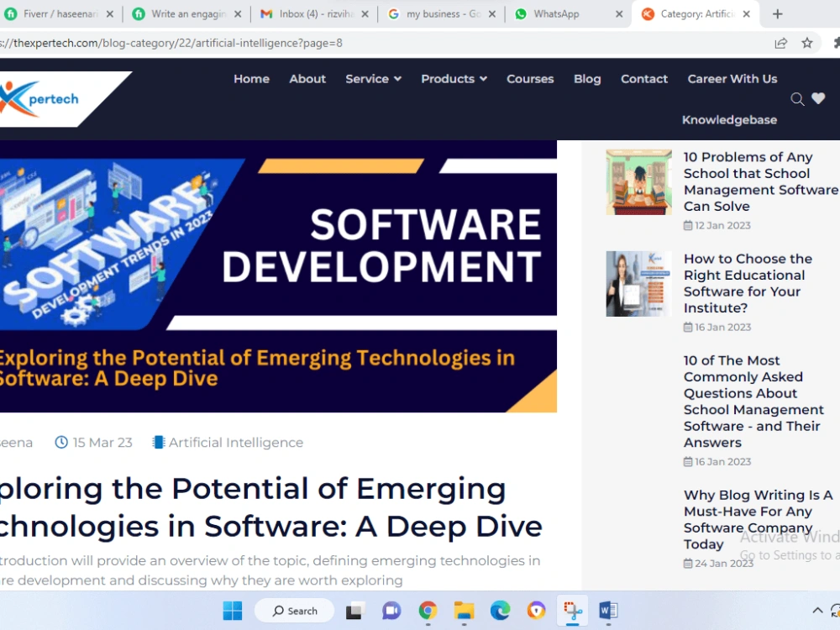This screenshot has width=840, height=630.
Task: Click the 15 Mar 23 post date
Action: (102, 443)
